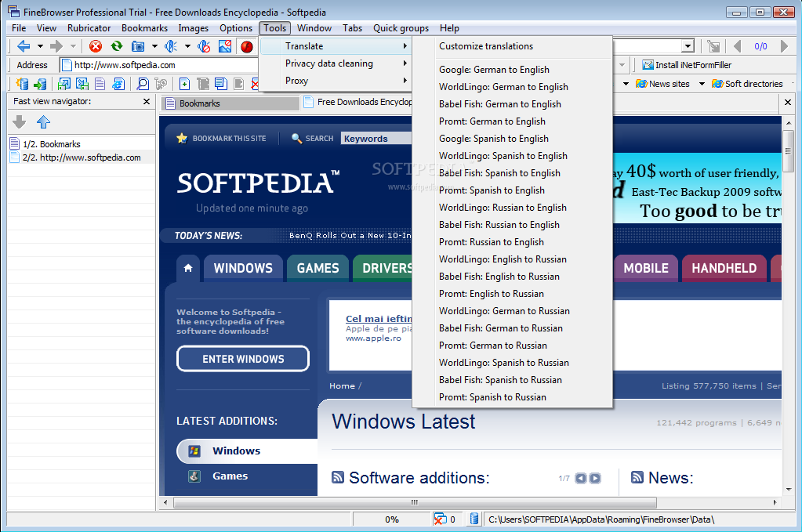Click the fast view blue up arrow
Viewport: 802px width, 532px height.
click(x=43, y=121)
